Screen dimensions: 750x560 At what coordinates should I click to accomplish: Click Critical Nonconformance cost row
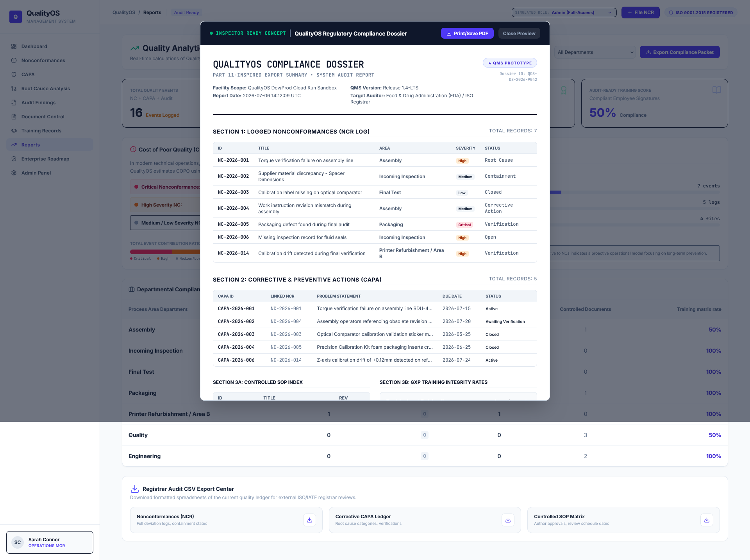point(165,187)
